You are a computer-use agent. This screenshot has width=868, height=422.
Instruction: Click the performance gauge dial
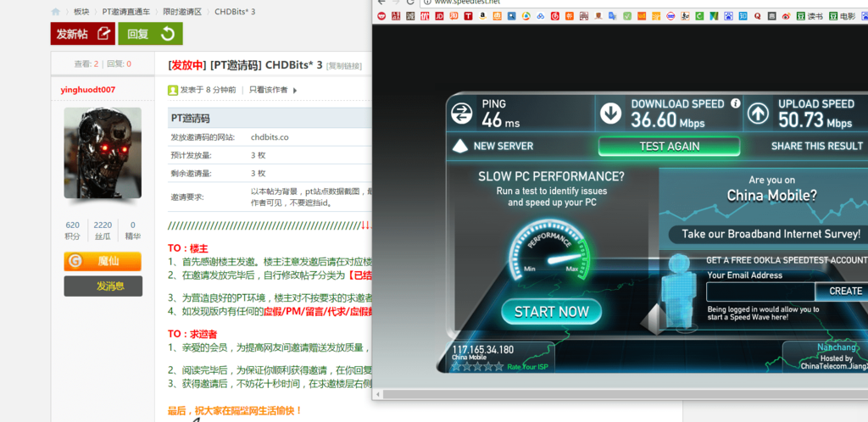point(549,253)
